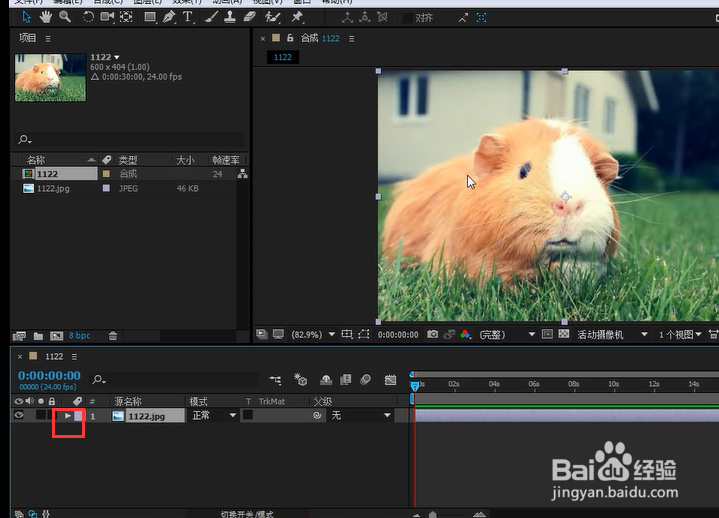Open the 活动摄像机 camera dropdown
The width and height of the screenshot is (719, 518).
tap(612, 335)
